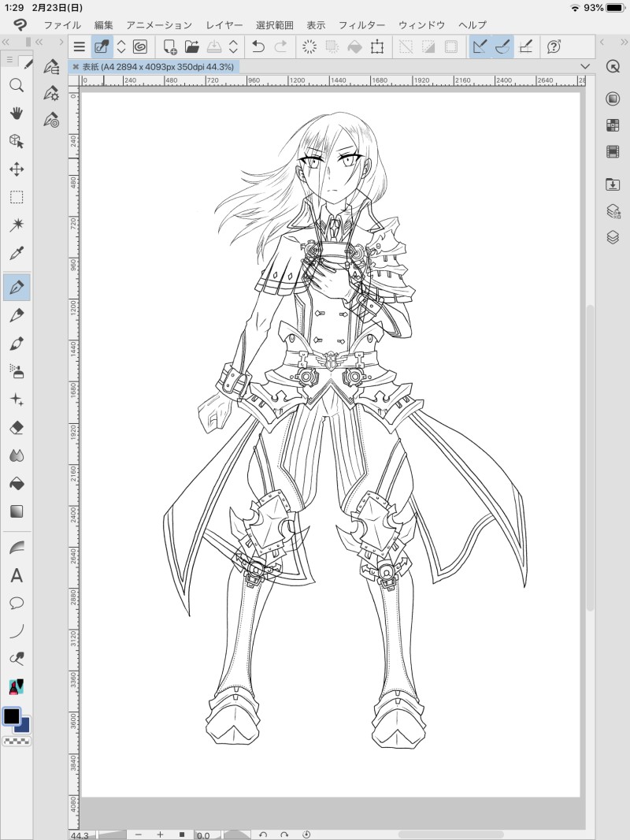This screenshot has width=630, height=840.
Task: Select the Ruler curve tool
Action: coord(17,631)
